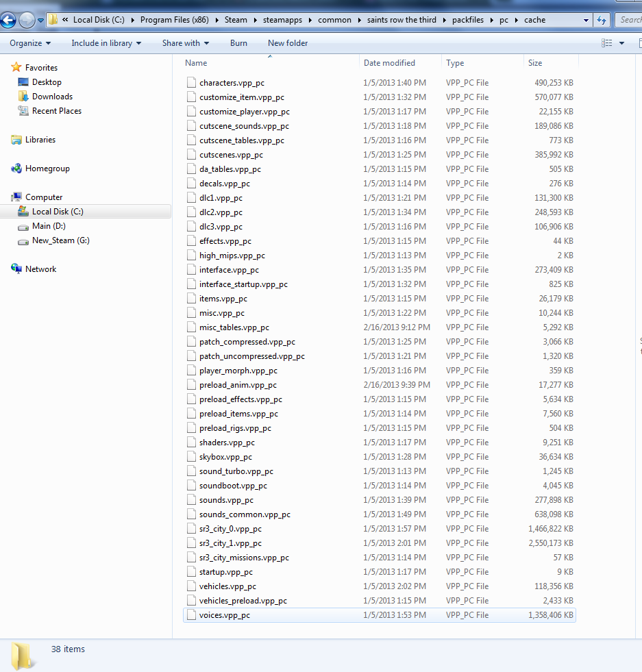Expand arrow after 'Steam' in address path
The height and width of the screenshot is (672, 642).
255,20
